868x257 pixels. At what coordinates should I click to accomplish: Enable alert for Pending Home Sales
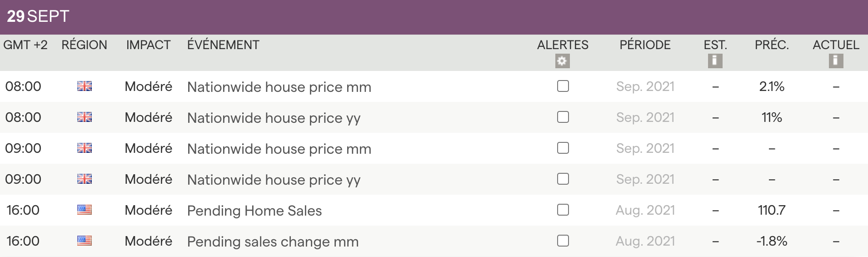(x=563, y=210)
